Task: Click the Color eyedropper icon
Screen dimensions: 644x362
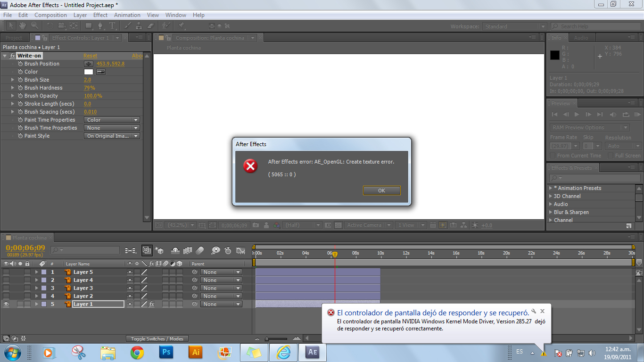Action: coord(100,72)
